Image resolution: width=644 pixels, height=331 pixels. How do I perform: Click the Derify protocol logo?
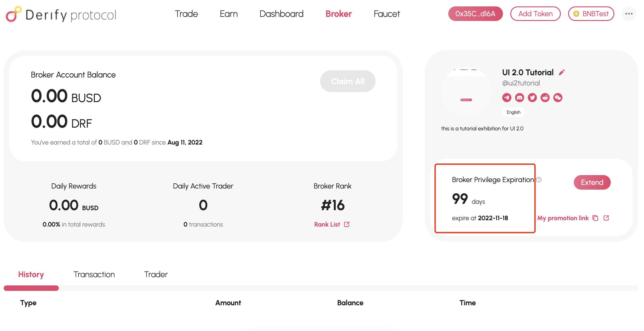[x=61, y=14]
